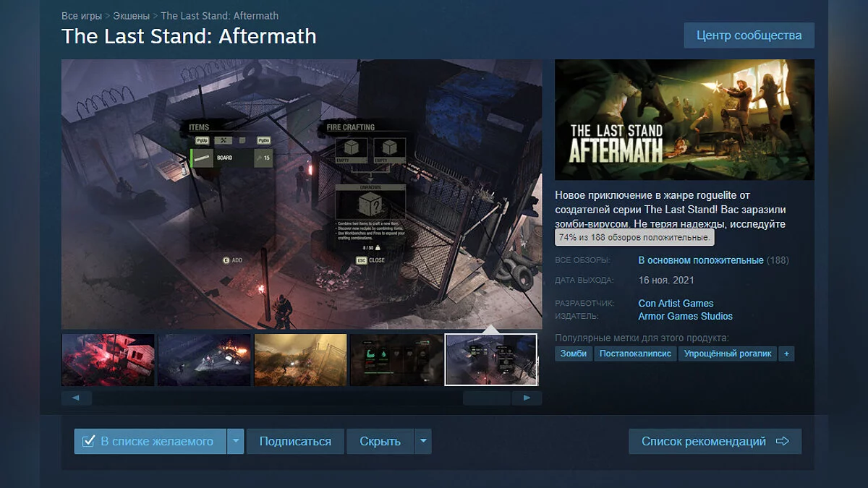Open publisher 'Armor Games Studios' link
This screenshot has height=488, width=868.
(685, 317)
